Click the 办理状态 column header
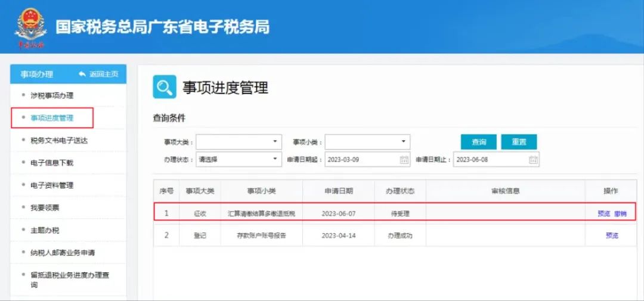Image resolution: width=644 pixels, height=301 pixels. tap(400, 191)
